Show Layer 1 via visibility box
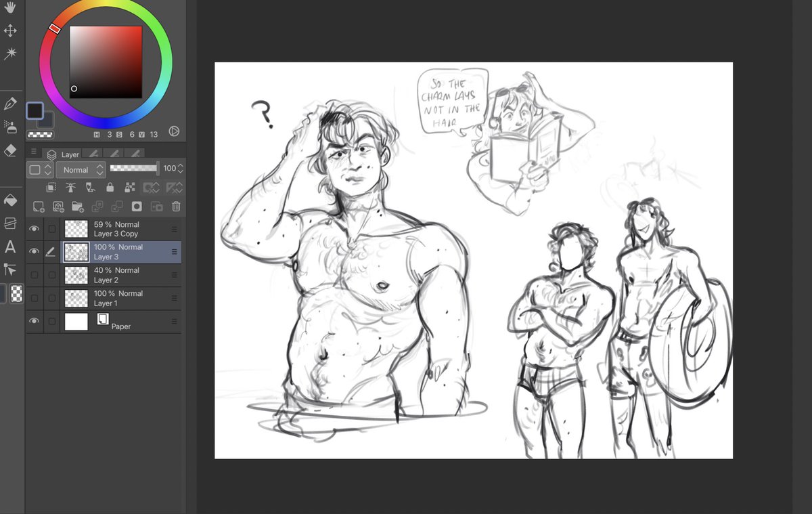 coord(34,298)
